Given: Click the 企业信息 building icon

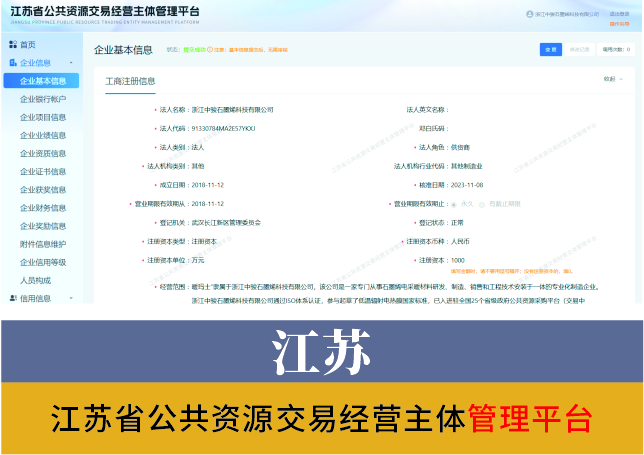Looking at the screenshot, I should 13,62.
